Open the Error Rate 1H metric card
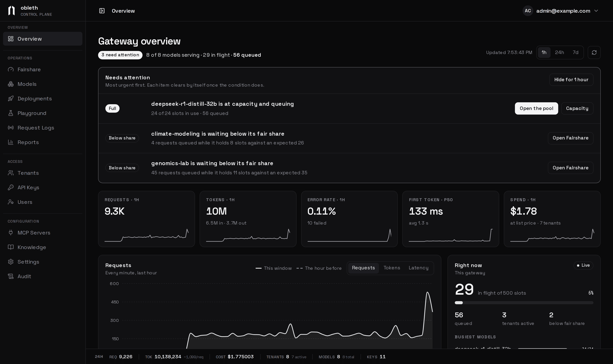This screenshot has width=613, height=364. tap(349, 219)
